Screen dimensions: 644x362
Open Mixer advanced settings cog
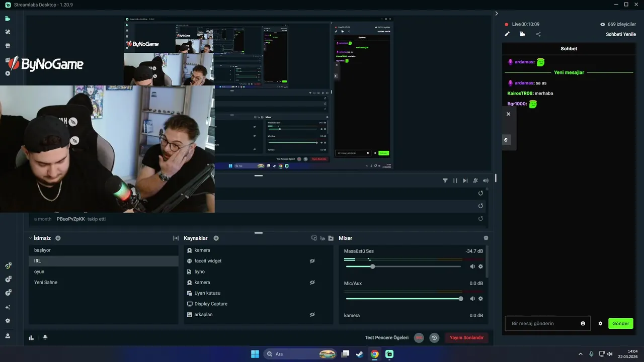pyautogui.click(x=486, y=238)
